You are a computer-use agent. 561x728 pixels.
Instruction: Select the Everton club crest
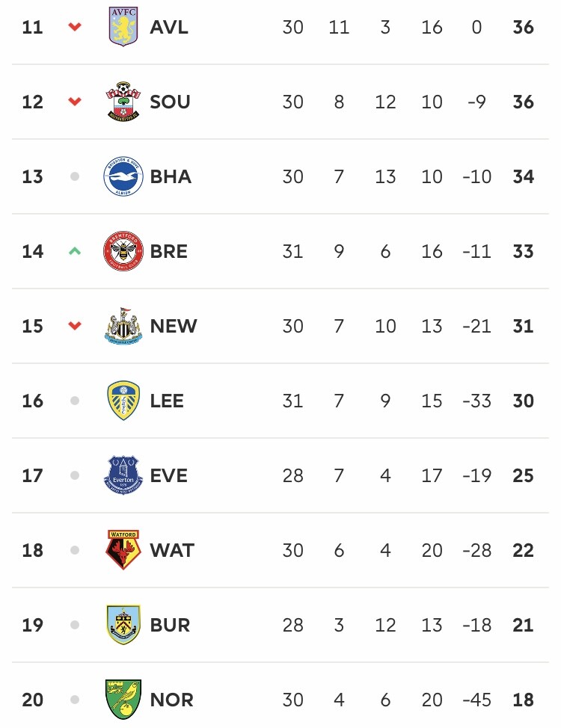point(123,475)
